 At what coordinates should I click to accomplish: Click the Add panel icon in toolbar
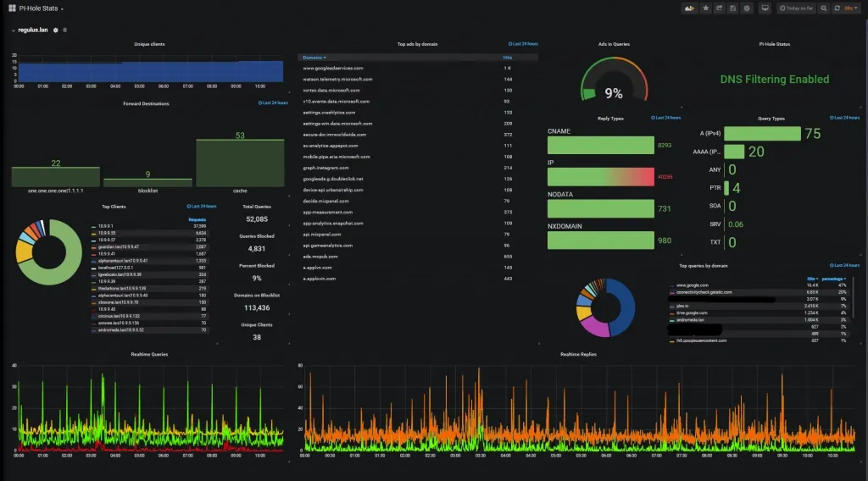coord(689,8)
